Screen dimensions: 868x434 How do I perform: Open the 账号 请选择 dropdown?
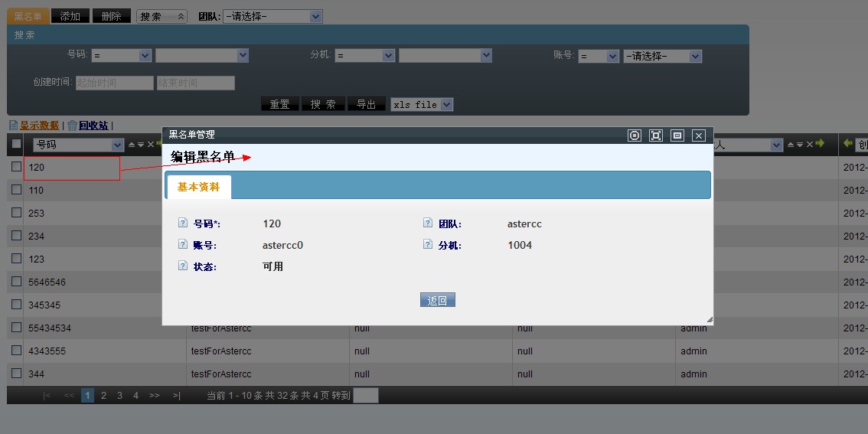pos(663,56)
